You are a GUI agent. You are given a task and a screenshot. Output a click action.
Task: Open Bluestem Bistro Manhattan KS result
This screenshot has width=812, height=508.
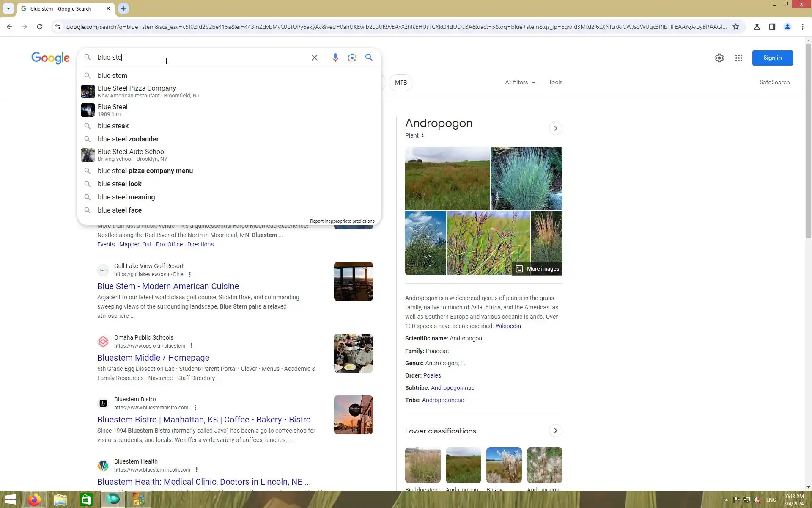click(x=204, y=420)
